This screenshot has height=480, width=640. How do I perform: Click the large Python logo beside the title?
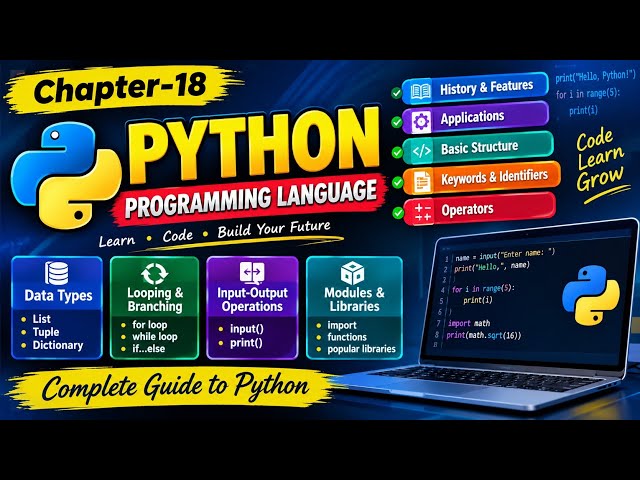pos(66,175)
